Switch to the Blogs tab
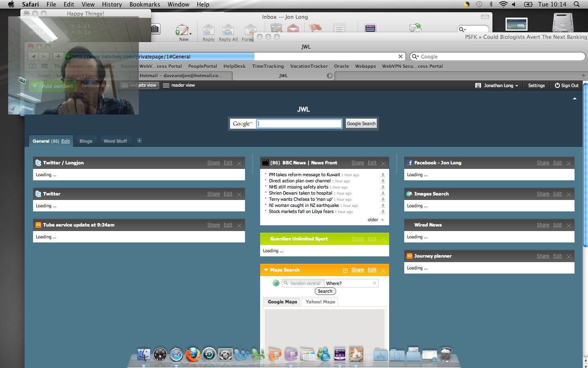 [x=86, y=141]
